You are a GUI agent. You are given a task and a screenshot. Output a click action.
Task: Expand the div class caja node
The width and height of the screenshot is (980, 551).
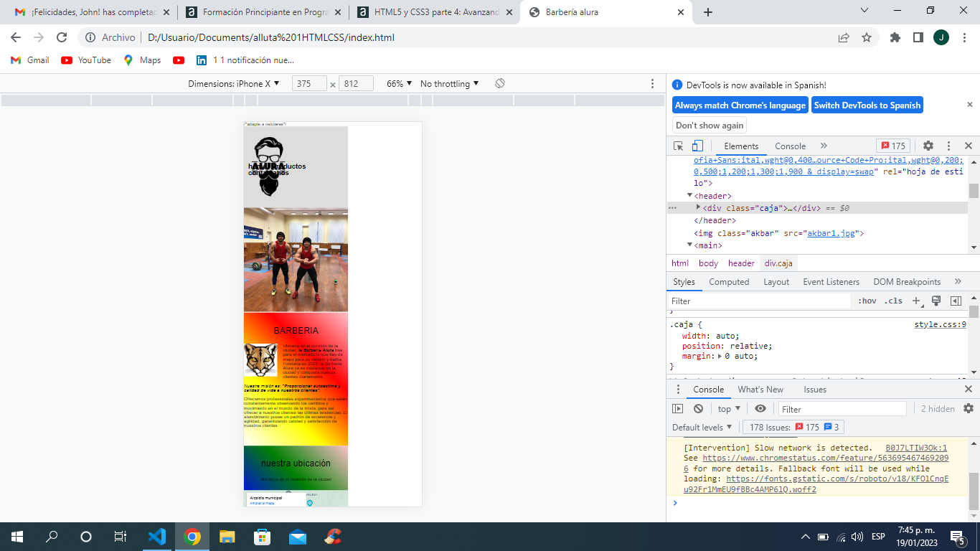698,207
